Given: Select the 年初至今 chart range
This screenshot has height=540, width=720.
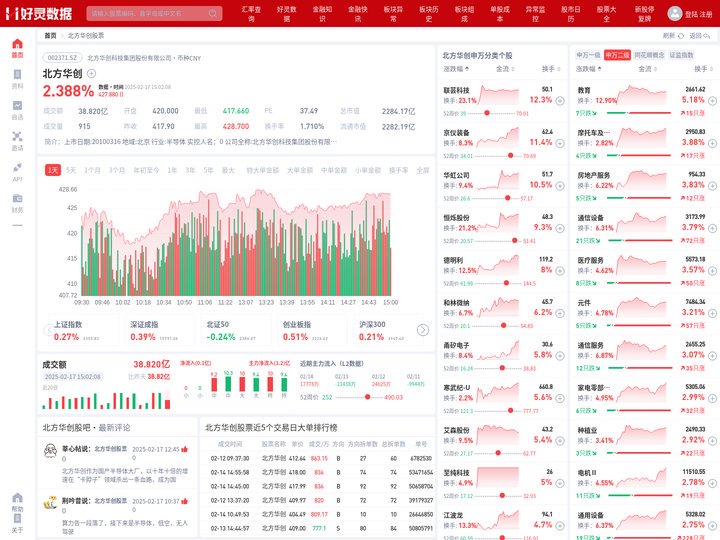Looking at the screenshot, I should click(146, 170).
